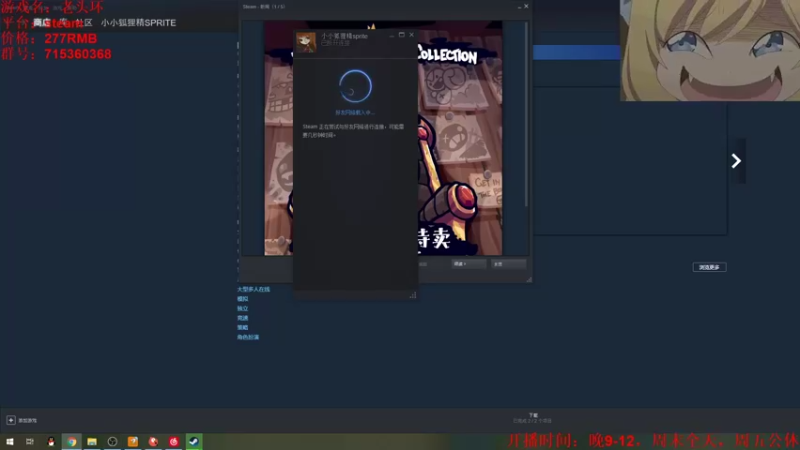
Task: Click the close button in the news window footer
Action: [508, 264]
